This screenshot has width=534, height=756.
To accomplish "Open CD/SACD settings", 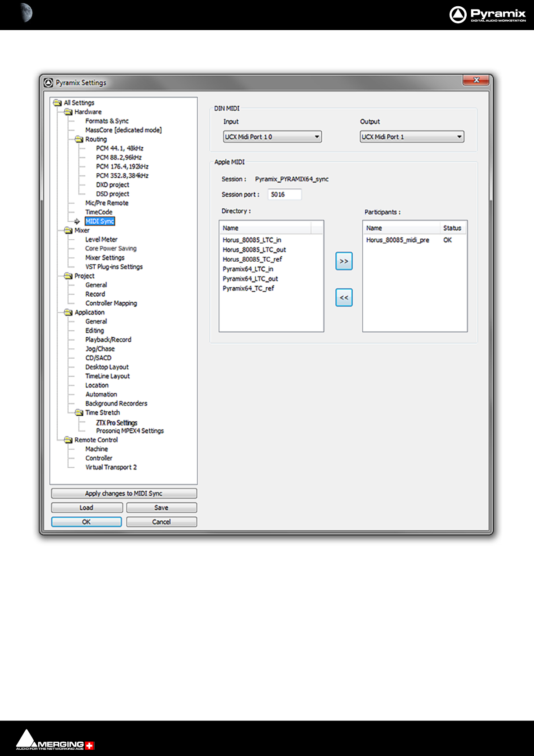I will [98, 358].
